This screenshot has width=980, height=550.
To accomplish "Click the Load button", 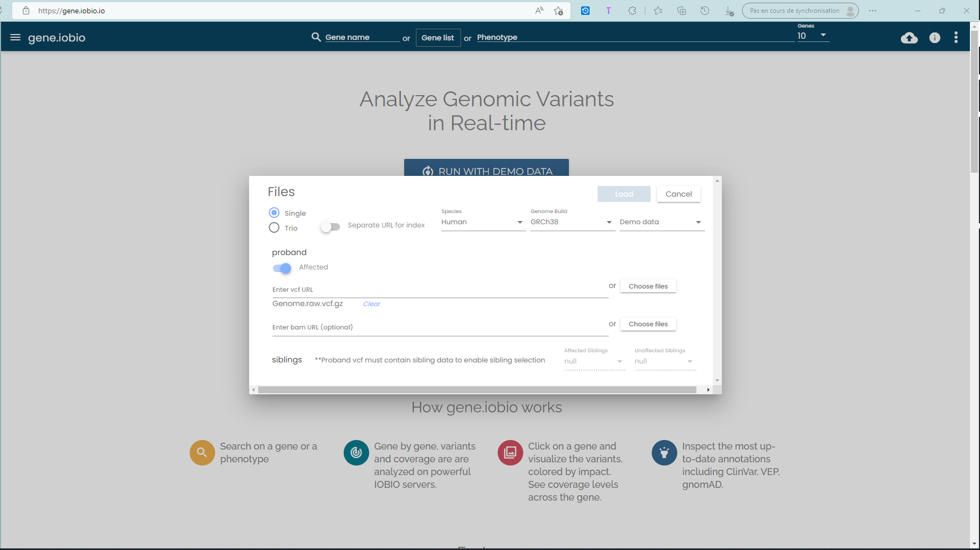I will [x=624, y=193].
